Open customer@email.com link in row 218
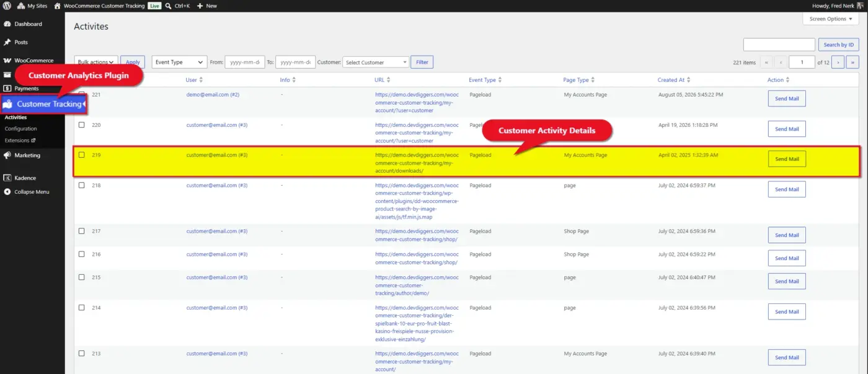Image resolution: width=868 pixels, height=374 pixels. (216, 185)
